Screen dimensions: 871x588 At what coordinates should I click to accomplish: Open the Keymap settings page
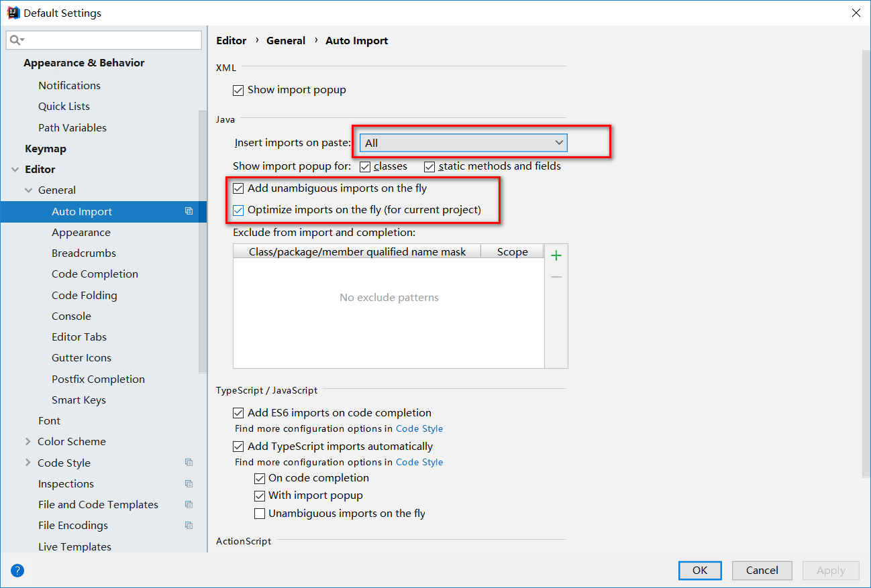pyautogui.click(x=46, y=149)
